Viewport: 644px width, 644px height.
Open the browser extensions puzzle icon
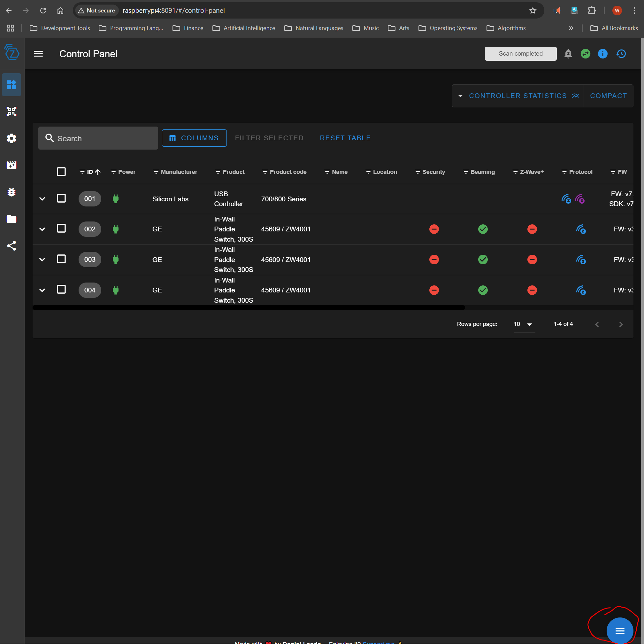(592, 10)
